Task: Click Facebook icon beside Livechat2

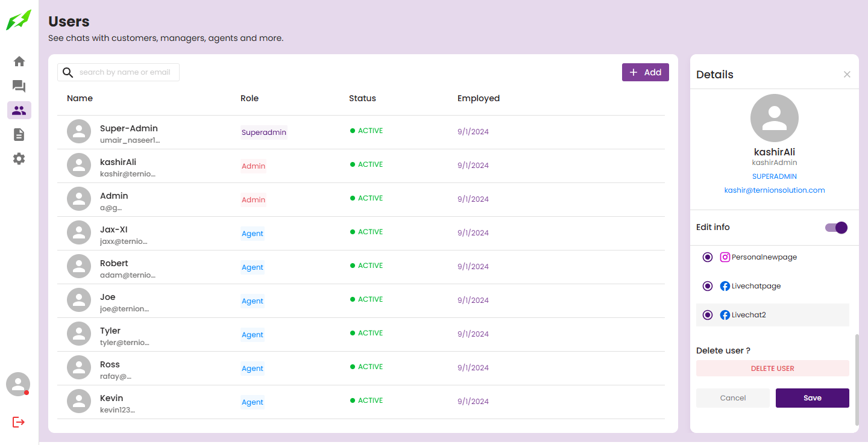Action: (x=725, y=315)
